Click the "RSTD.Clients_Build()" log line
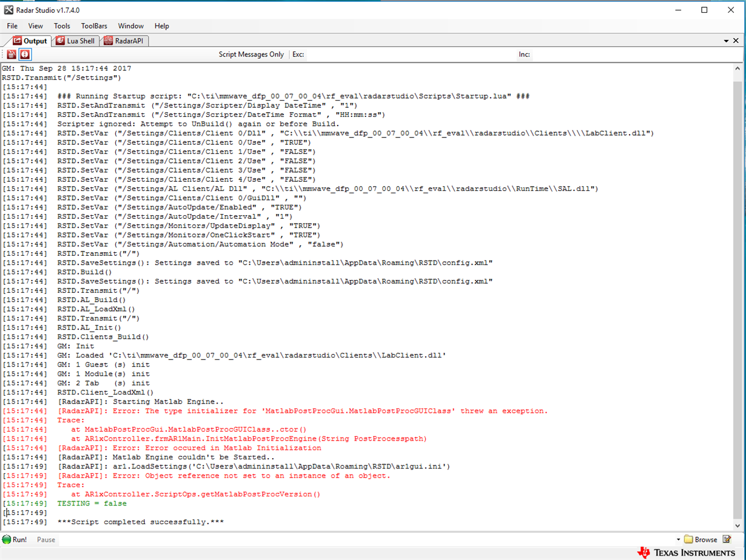The height and width of the screenshot is (560, 746). pyautogui.click(x=104, y=337)
